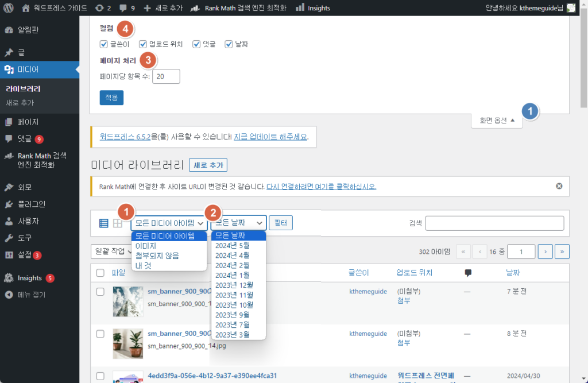Sort by 날짜 column header

(x=513, y=273)
